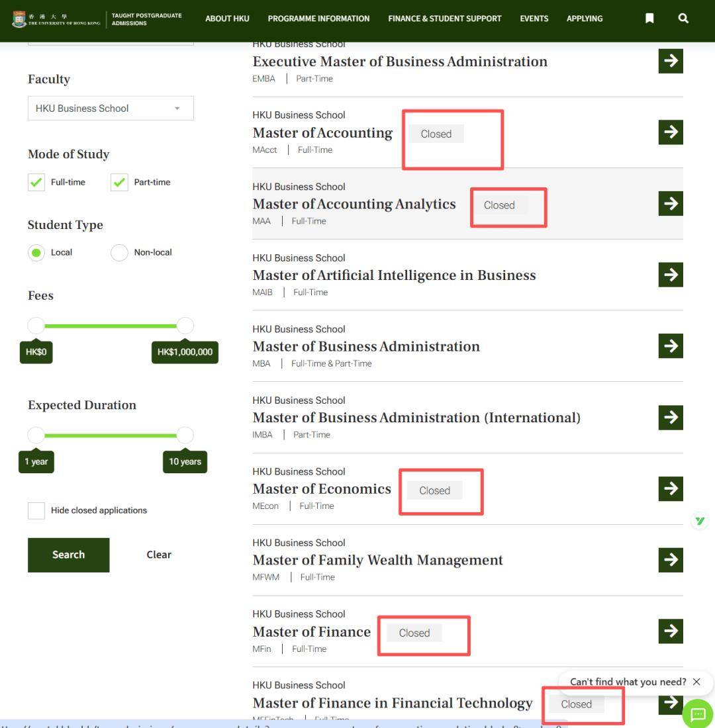This screenshot has width=715, height=728.
Task: Open the search magnifier icon
Action: (683, 18)
